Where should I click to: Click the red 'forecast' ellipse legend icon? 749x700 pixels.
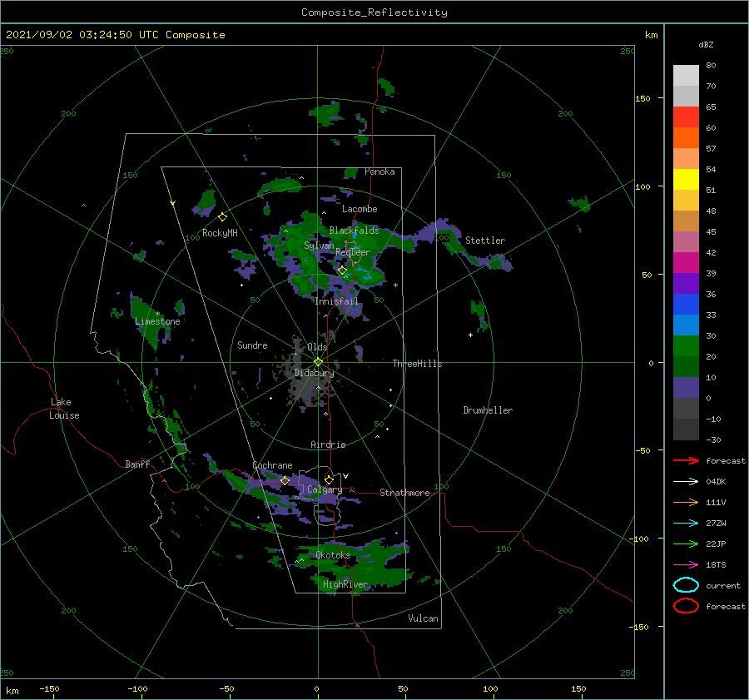click(686, 606)
